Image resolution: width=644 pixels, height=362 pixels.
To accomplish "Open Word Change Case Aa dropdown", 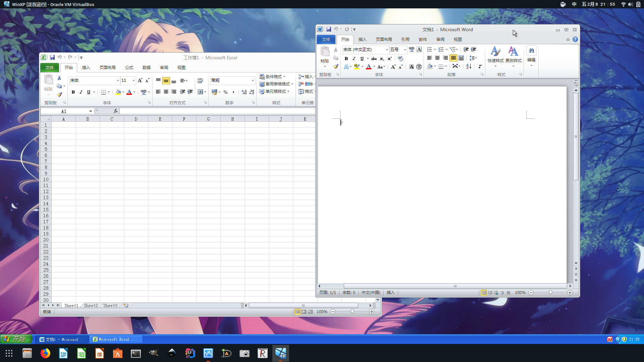I will click(x=381, y=67).
